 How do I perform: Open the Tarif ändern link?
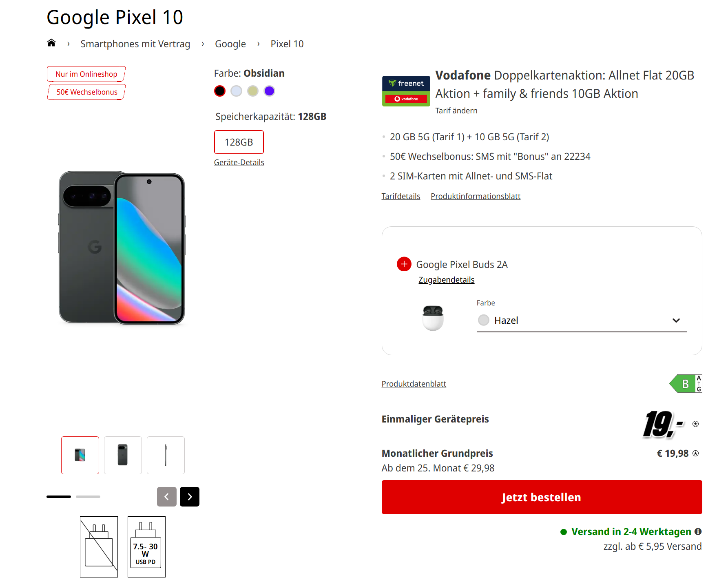coord(456,111)
